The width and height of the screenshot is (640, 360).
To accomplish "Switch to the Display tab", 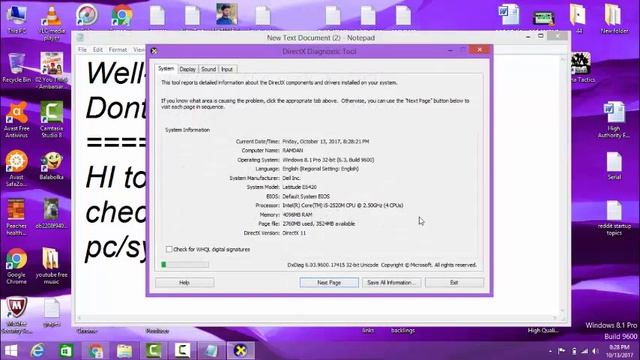I will pyautogui.click(x=188, y=69).
